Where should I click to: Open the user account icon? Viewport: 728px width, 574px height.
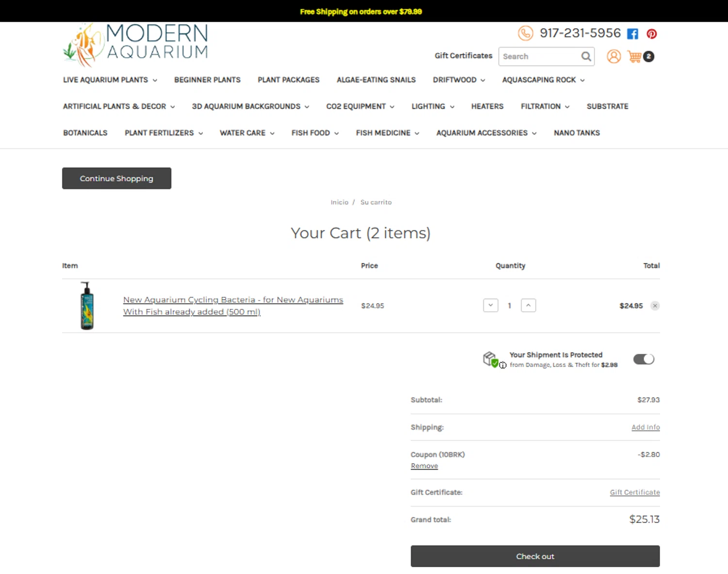point(614,56)
